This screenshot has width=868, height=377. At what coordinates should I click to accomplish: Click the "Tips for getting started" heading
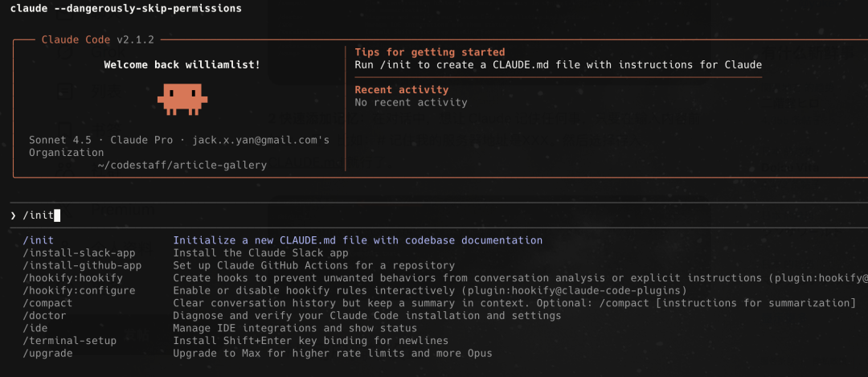pyautogui.click(x=430, y=52)
